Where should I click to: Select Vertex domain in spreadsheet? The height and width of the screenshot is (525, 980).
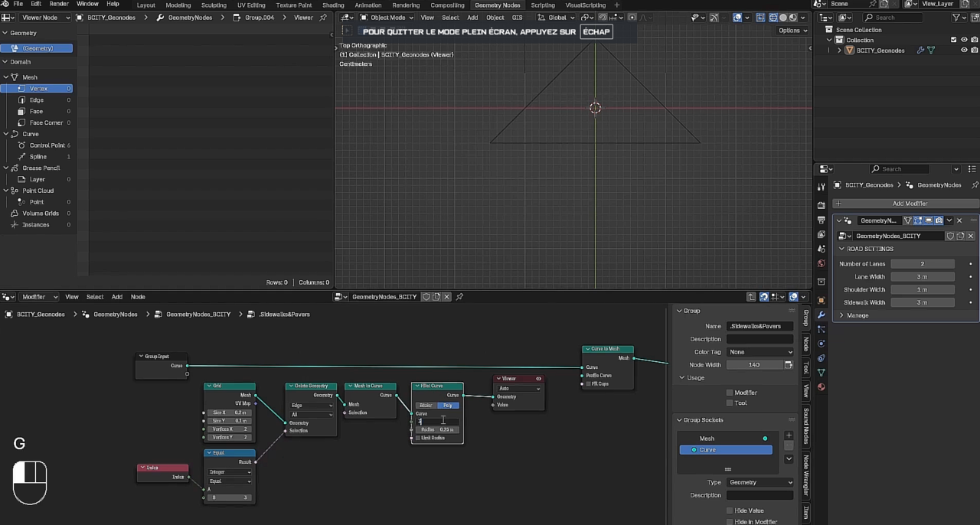[37, 89]
